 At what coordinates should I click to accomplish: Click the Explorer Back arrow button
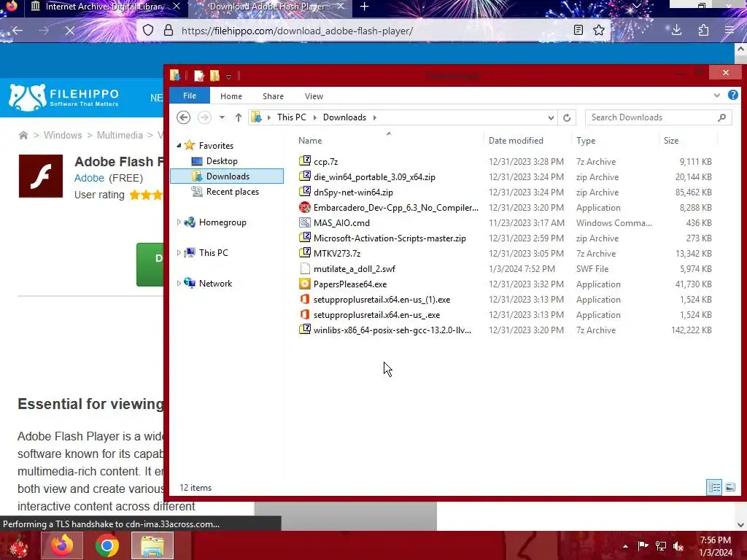(183, 117)
